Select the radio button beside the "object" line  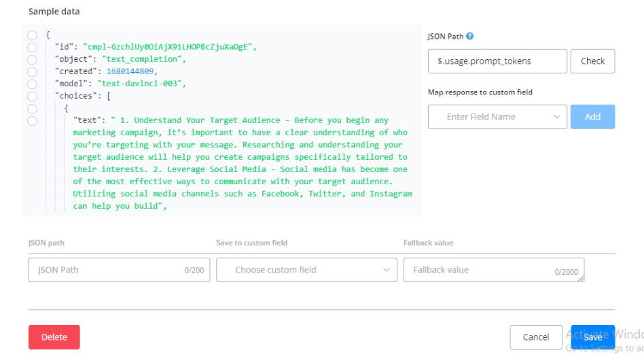tap(32, 59)
